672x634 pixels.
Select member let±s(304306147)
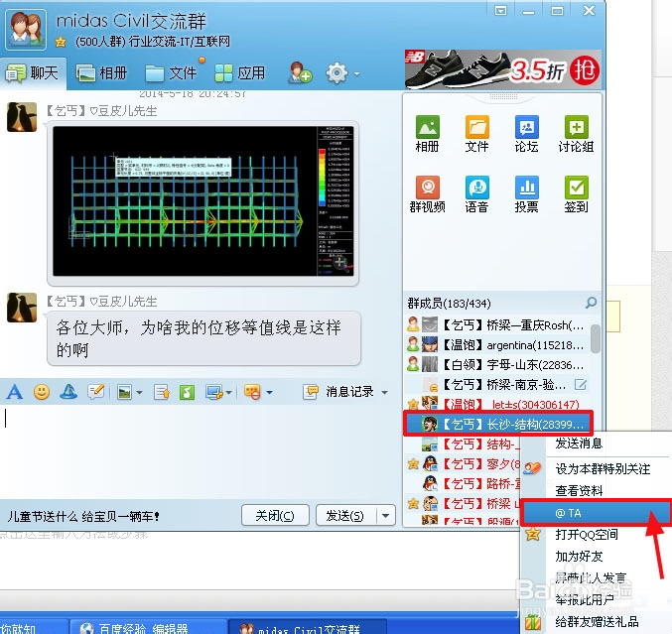coord(495,404)
